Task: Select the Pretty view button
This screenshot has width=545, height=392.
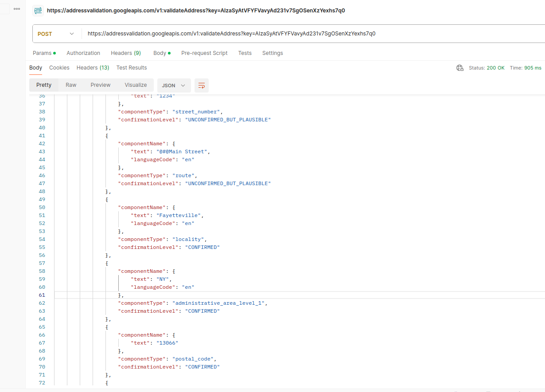Action: [44, 85]
